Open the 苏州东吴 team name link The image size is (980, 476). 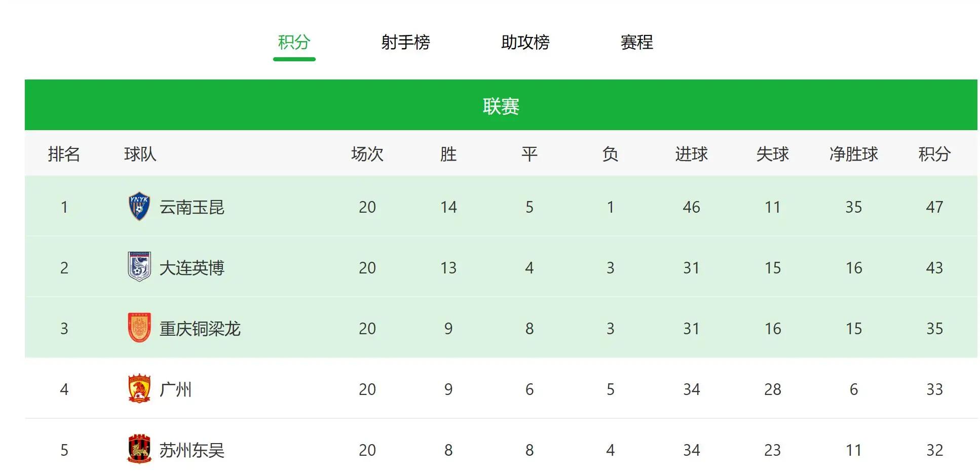(192, 450)
